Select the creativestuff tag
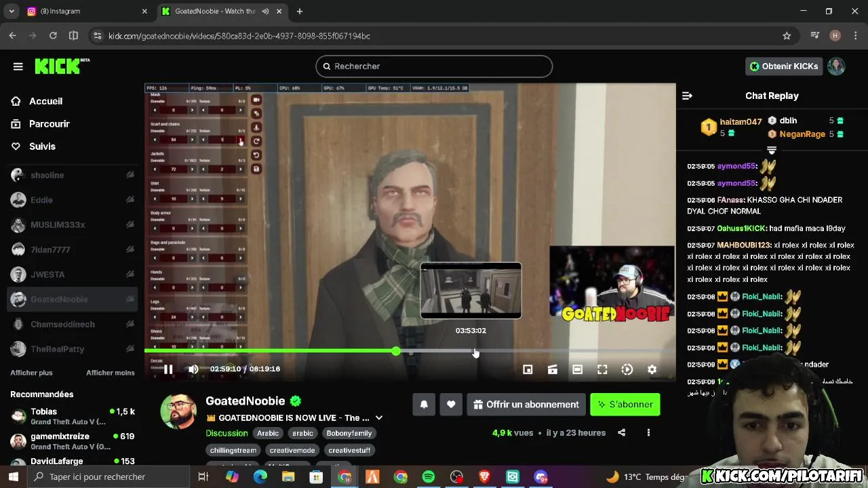The image size is (868, 488). click(349, 450)
